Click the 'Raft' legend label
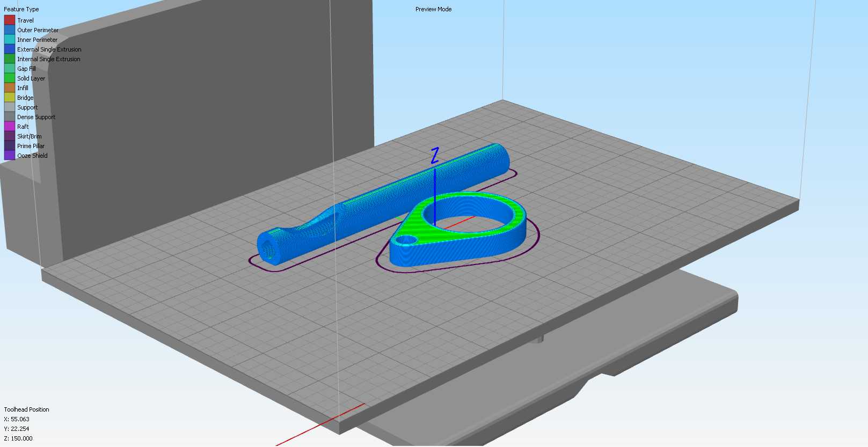The height and width of the screenshot is (447, 868). click(x=23, y=127)
